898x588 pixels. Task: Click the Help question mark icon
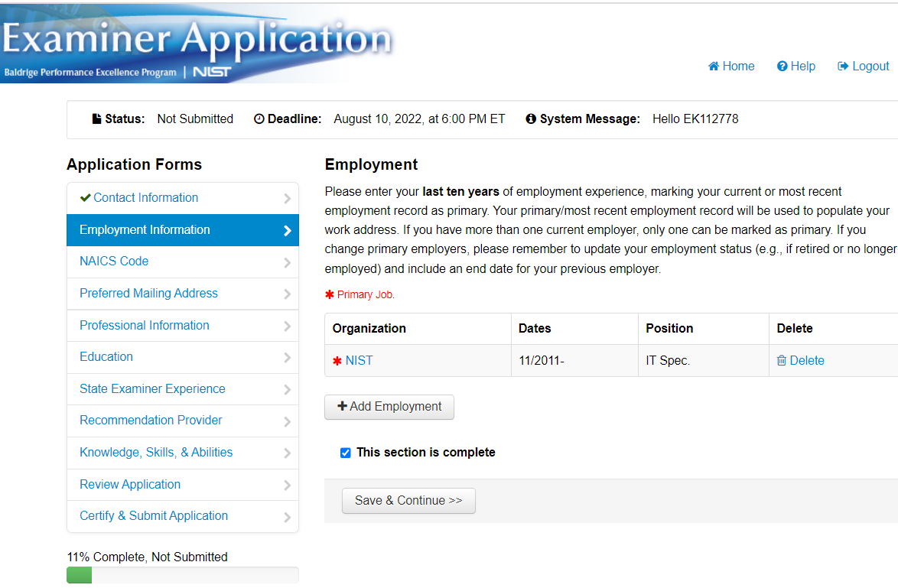(782, 67)
